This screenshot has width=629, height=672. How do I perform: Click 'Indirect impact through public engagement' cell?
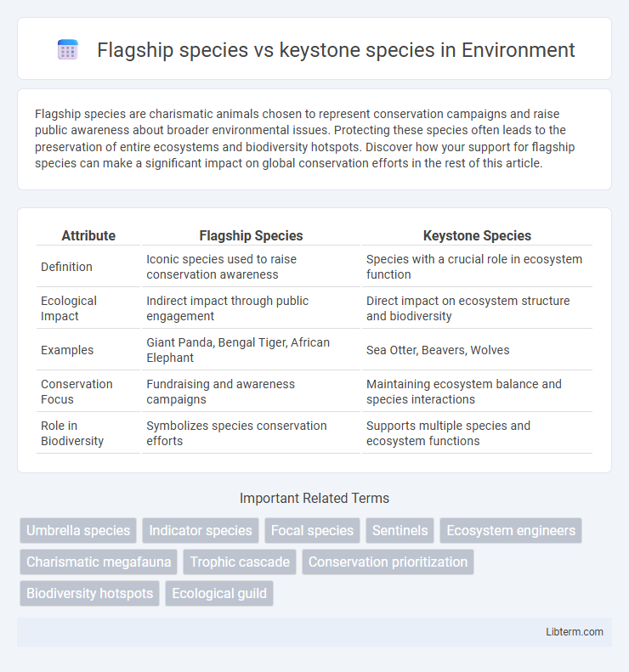click(x=251, y=308)
